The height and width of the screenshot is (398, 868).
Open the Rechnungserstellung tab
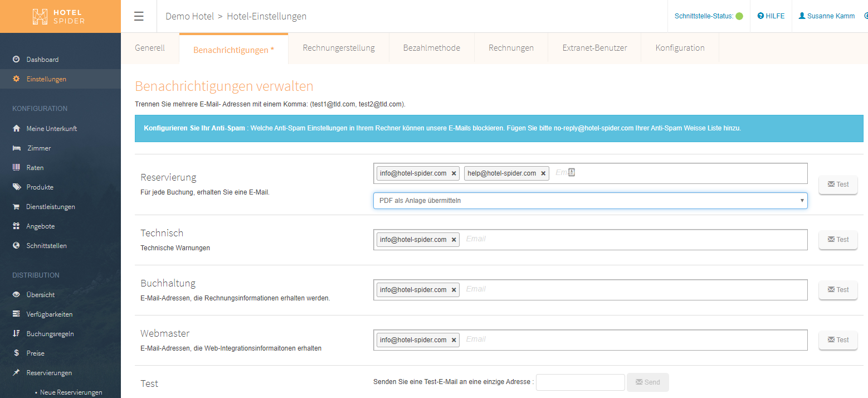coord(339,48)
